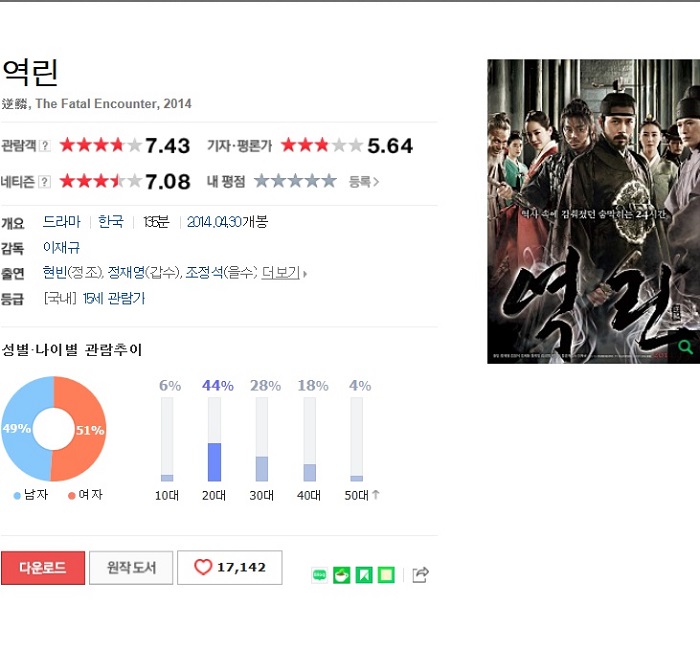The image size is (700, 649).
Task: Click the heart icon with 17,142 likes
Action: pos(230,567)
